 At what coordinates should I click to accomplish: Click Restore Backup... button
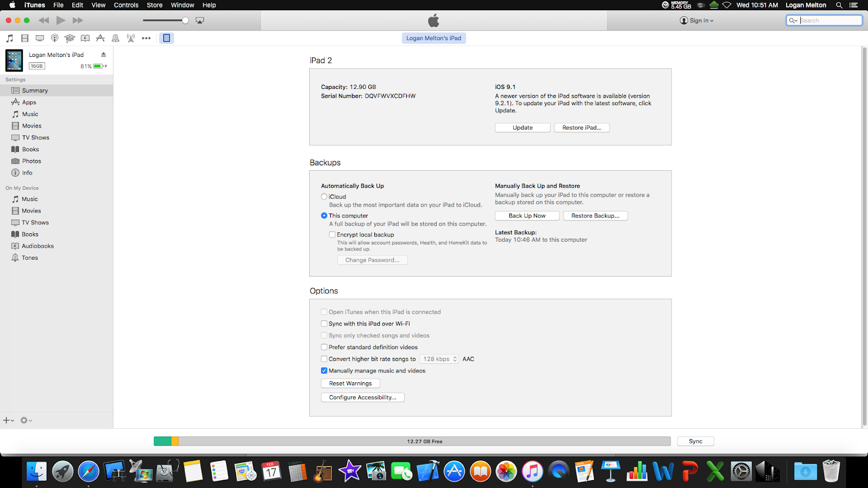click(595, 216)
